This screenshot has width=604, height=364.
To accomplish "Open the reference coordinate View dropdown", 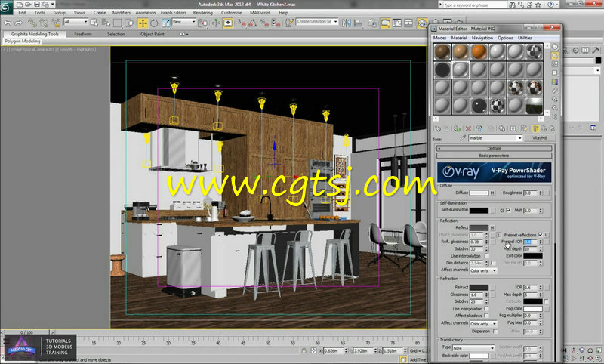I will [x=184, y=22].
